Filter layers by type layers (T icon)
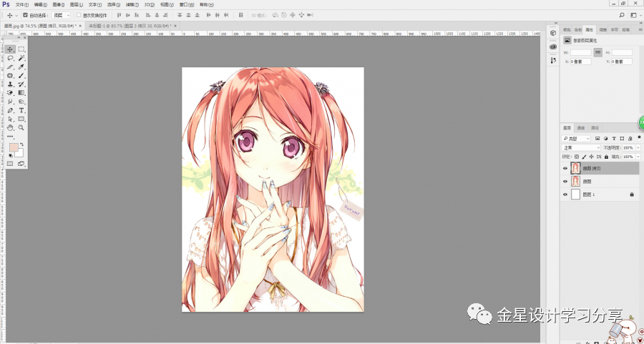Screen dimensions: 644x344 coord(614,138)
